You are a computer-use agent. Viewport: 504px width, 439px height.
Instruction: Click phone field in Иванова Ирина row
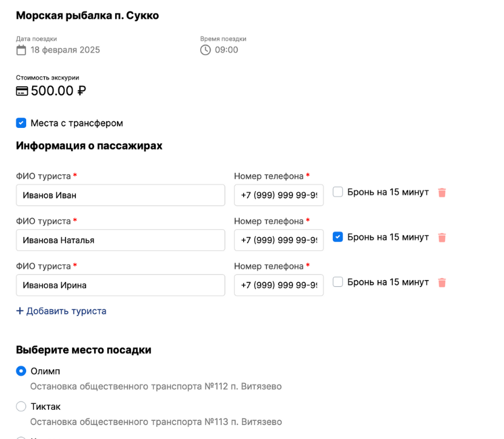pos(278,285)
